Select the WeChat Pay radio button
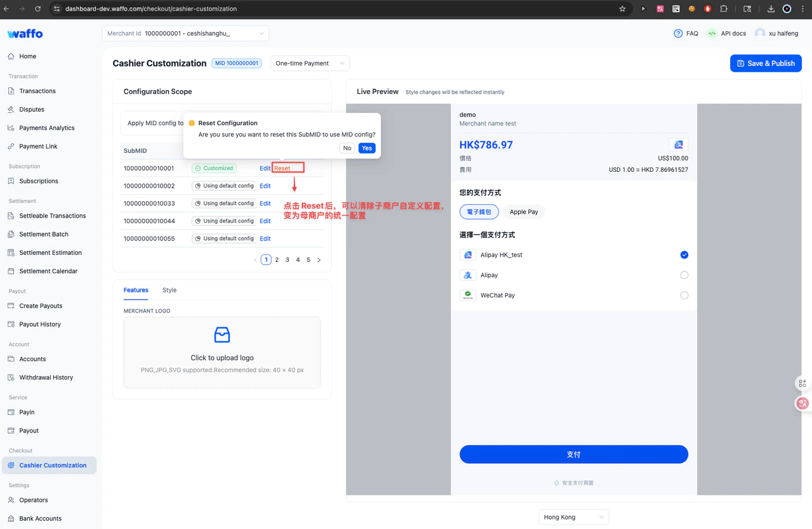Image resolution: width=812 pixels, height=529 pixels. (x=684, y=296)
